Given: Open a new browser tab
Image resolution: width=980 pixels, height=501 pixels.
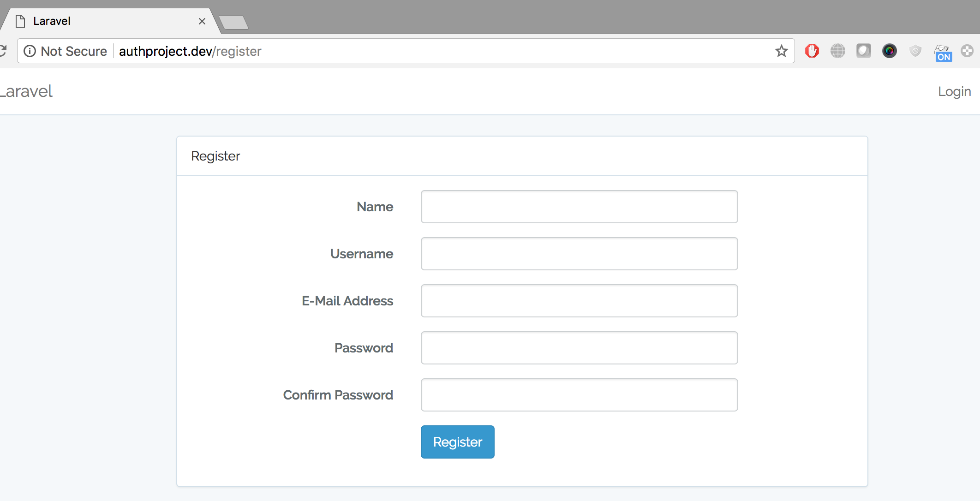Looking at the screenshot, I should [x=233, y=22].
